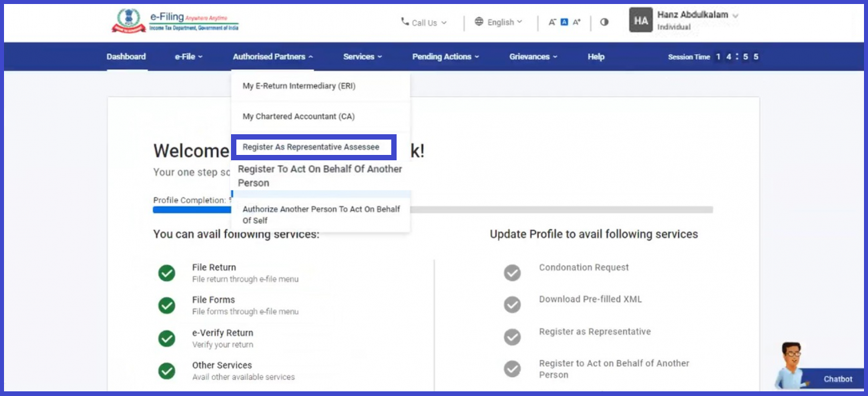The height and width of the screenshot is (396, 868).
Task: Click the HA user avatar icon
Action: 641,21
